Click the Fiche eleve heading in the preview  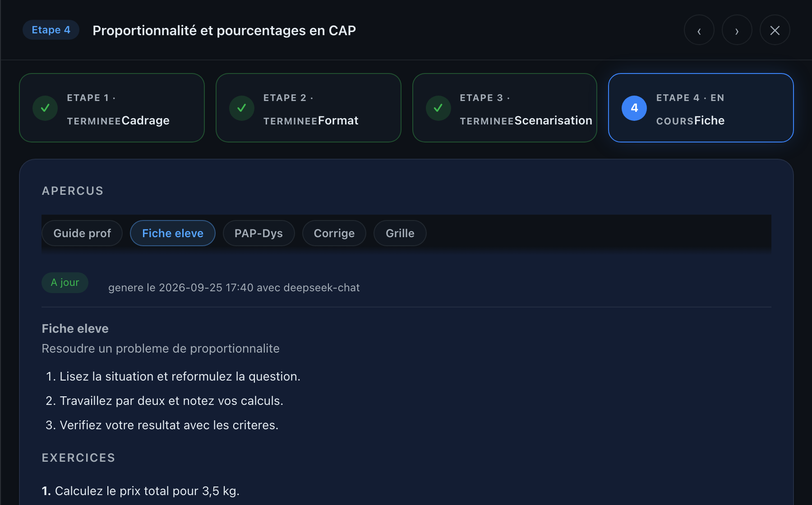click(75, 329)
